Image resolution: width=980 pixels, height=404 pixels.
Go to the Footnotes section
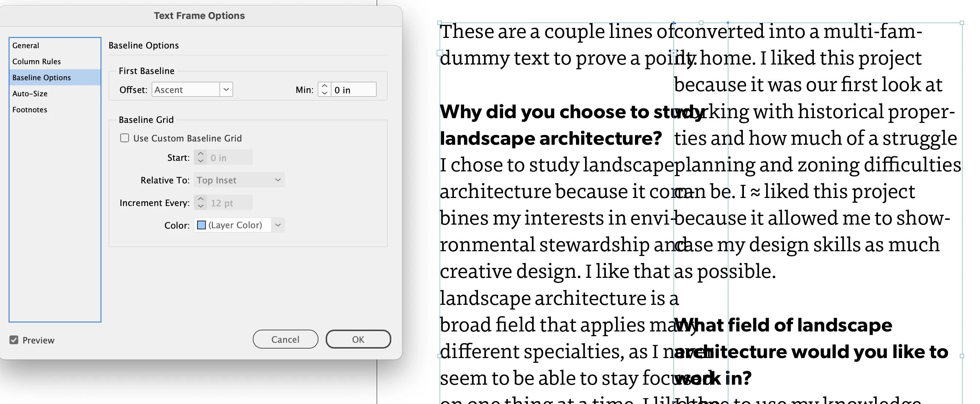pyautogui.click(x=30, y=110)
